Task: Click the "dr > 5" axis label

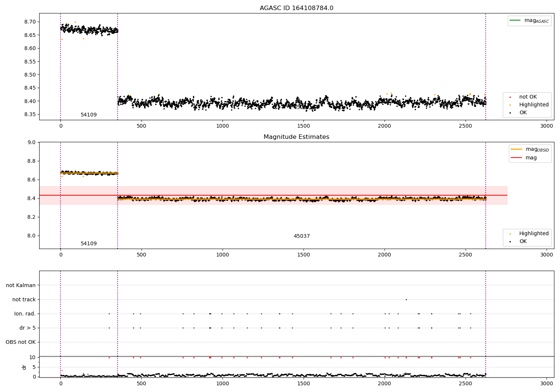Action: [x=28, y=328]
